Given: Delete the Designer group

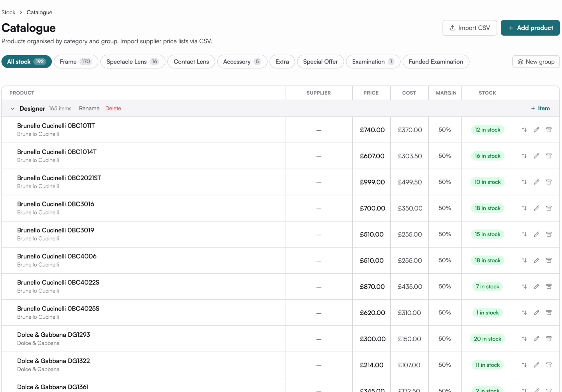Looking at the screenshot, I should [113, 108].
